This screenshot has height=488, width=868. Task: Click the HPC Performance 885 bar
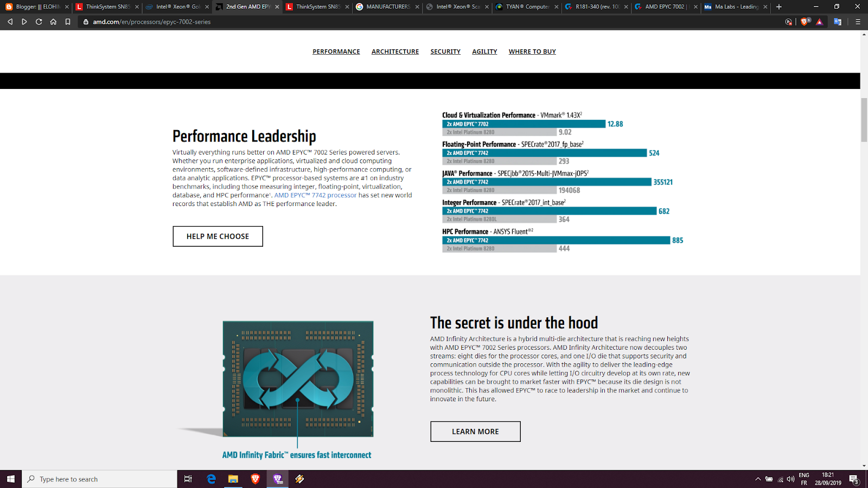pos(556,240)
